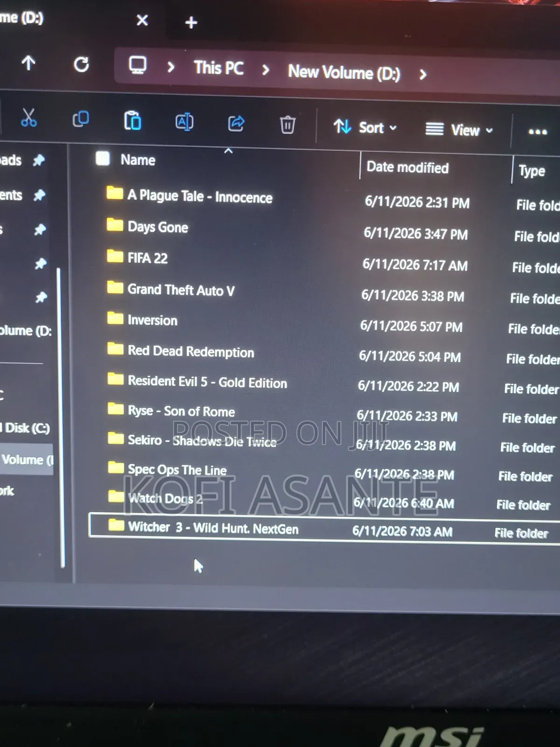Click the Cut scissors icon

[29, 118]
